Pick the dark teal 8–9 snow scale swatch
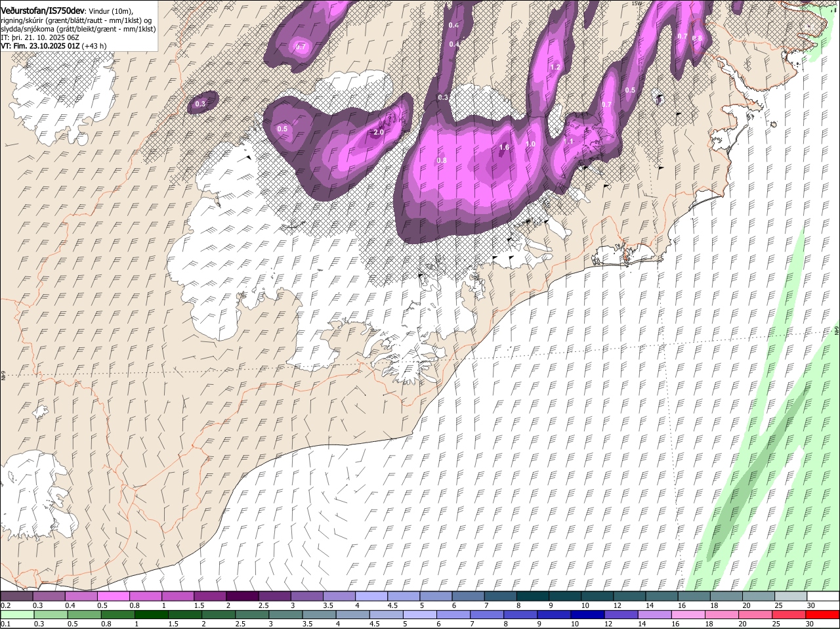 pyautogui.click(x=533, y=596)
